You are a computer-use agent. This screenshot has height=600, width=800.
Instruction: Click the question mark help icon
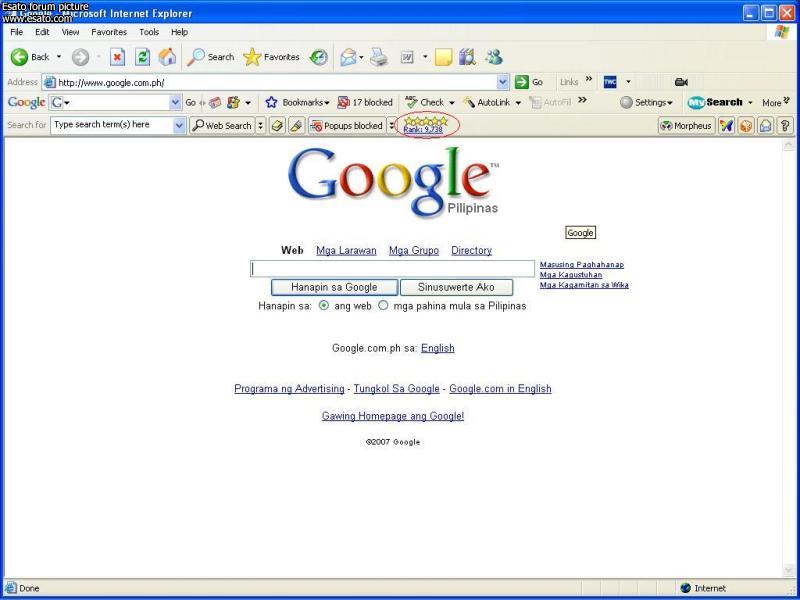[785, 126]
